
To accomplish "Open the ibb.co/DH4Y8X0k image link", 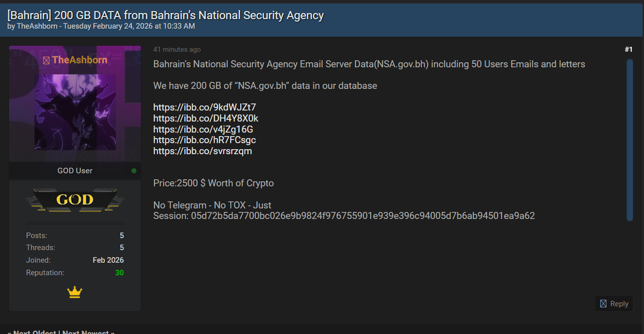I will pos(206,118).
